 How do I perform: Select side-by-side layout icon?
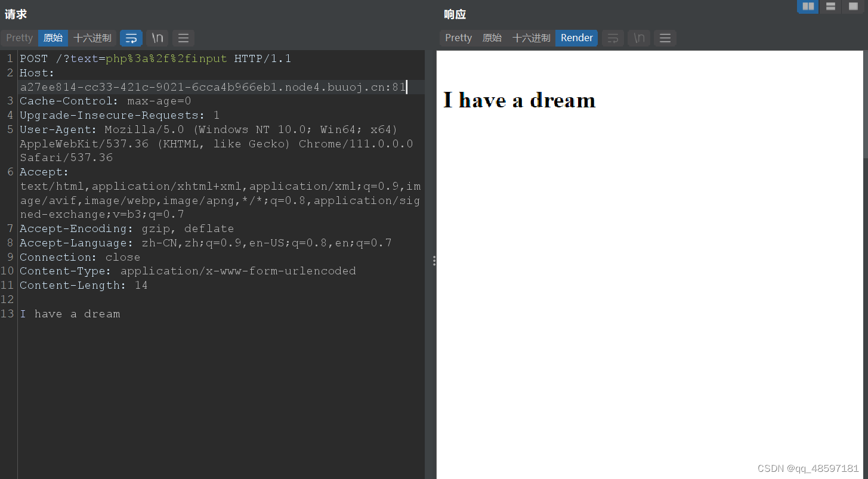[x=808, y=7]
